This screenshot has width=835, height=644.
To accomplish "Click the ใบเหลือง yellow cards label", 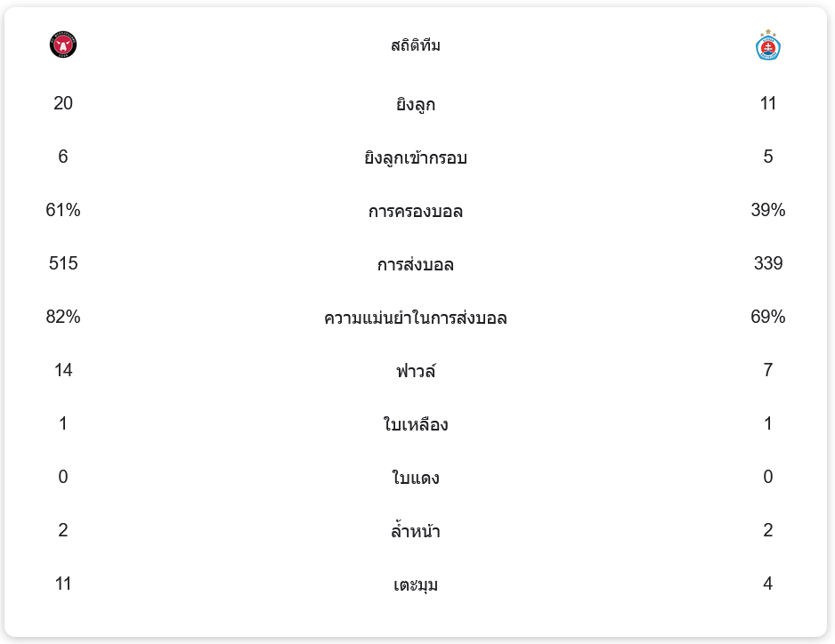I will point(416,424).
